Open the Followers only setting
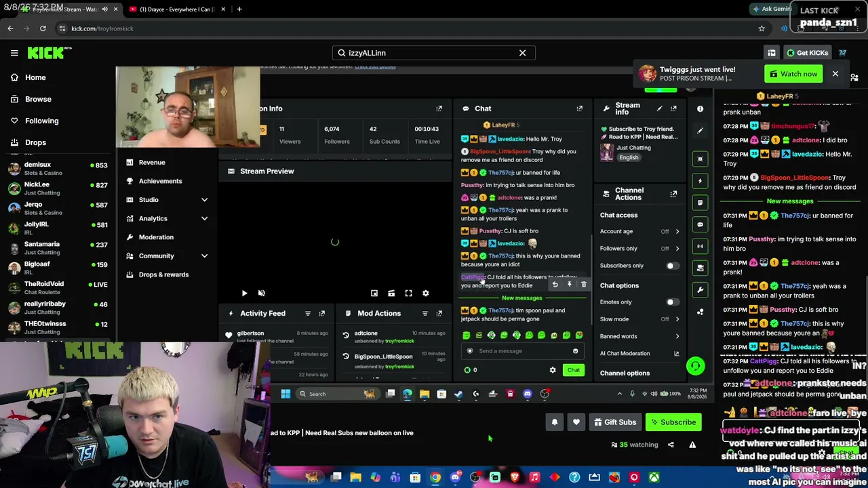 (x=640, y=249)
